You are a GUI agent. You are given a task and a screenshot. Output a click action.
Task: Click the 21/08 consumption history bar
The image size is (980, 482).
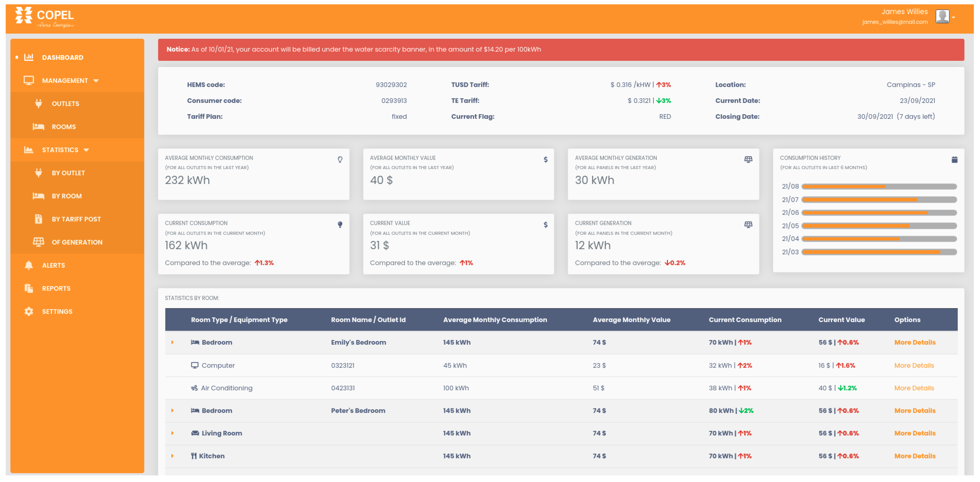tap(879, 187)
